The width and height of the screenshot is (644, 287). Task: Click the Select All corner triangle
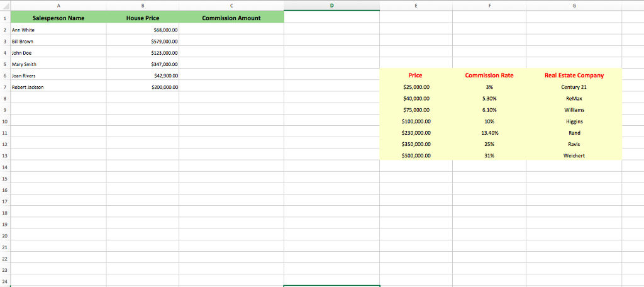(5, 5)
